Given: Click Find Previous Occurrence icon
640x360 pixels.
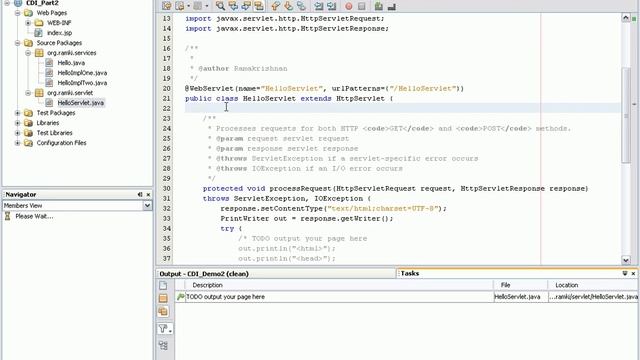Looking at the screenshot, I should [233, 6].
